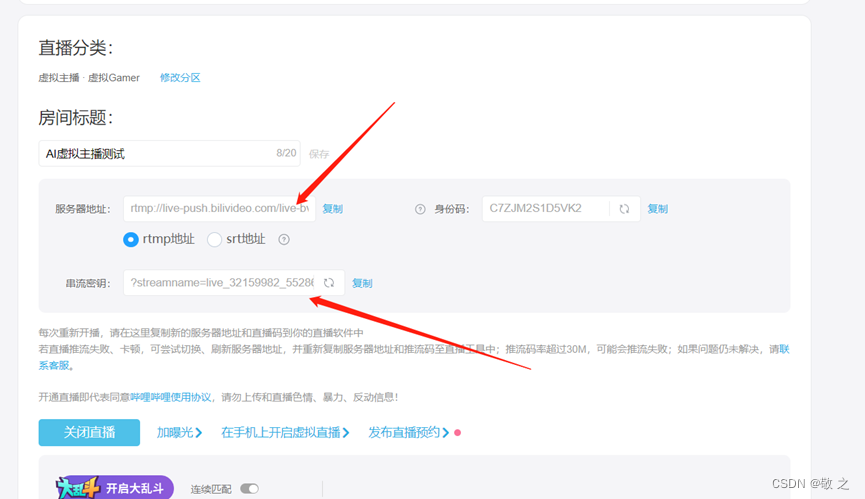Copy the 串流密钥 with 复制
The image size is (865, 499).
tap(362, 283)
